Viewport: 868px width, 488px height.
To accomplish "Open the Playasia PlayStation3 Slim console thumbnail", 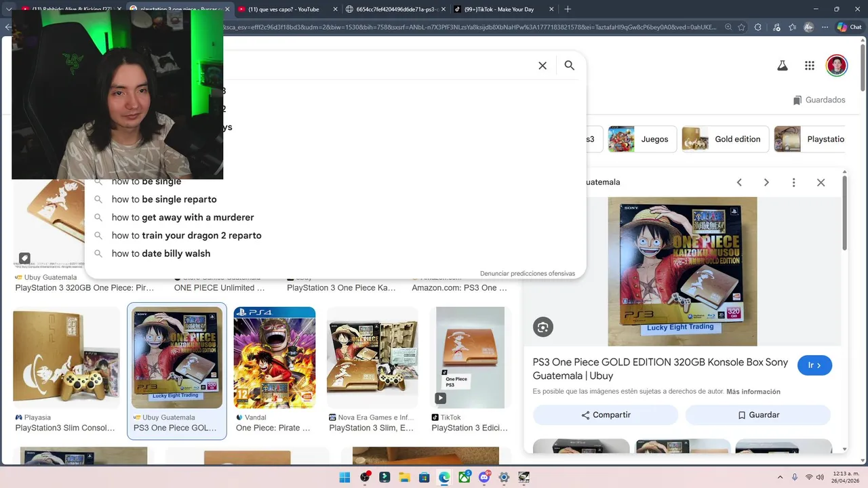I will (66, 357).
